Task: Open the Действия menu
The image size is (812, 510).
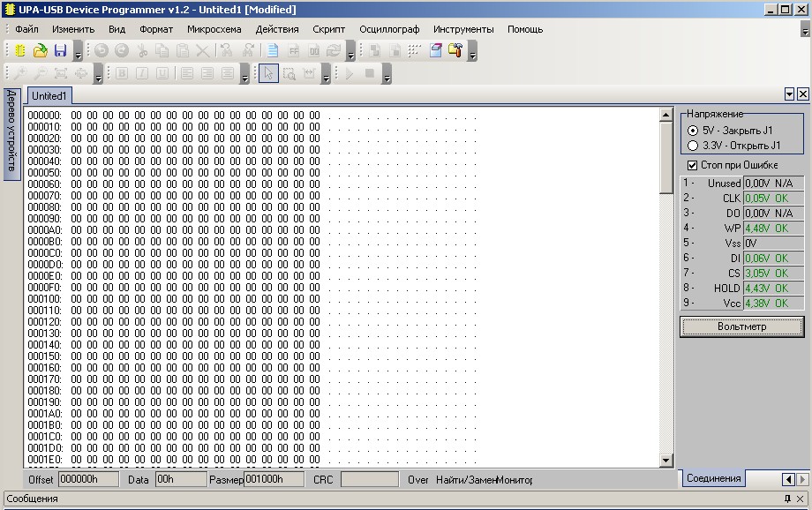Action: 277,29
